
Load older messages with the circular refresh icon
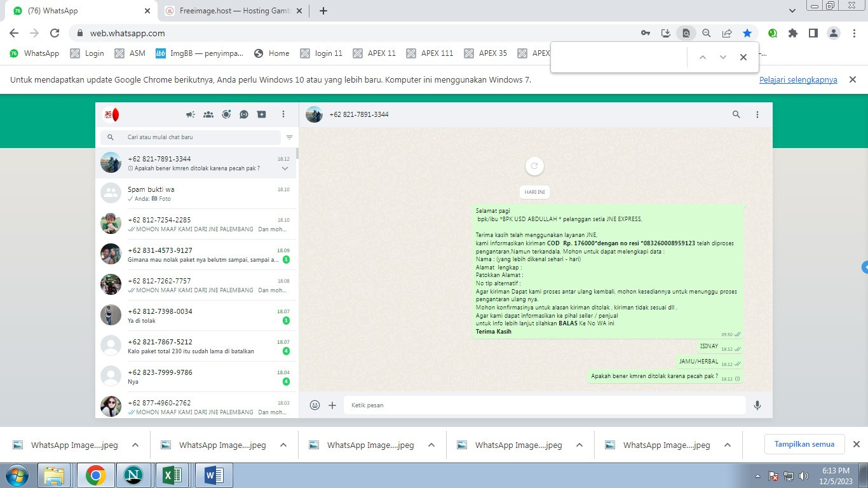tap(534, 166)
